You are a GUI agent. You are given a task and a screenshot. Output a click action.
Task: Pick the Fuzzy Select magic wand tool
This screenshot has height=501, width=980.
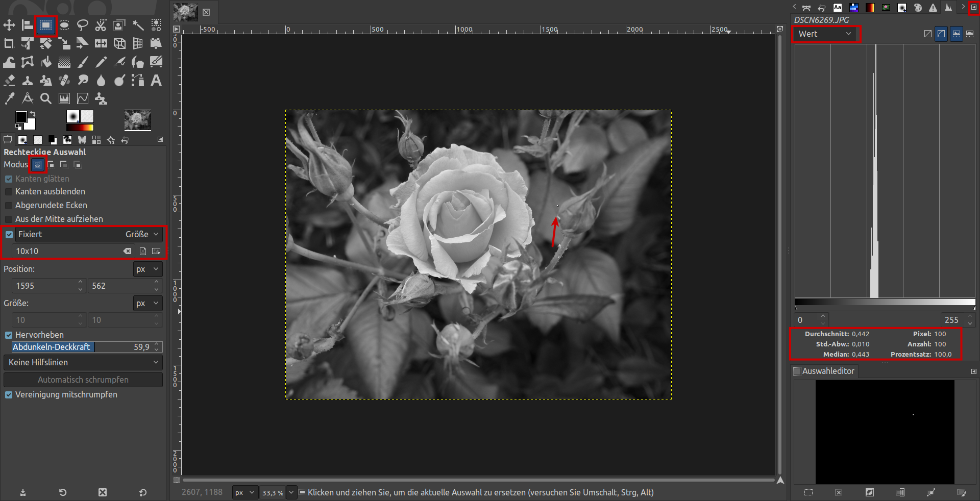[138, 25]
